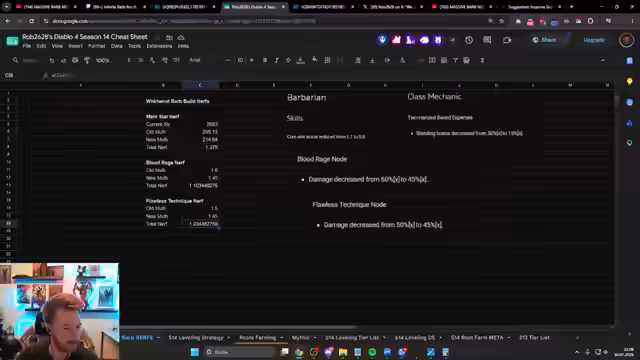
Task: Open the borders tool
Action: click(327, 60)
